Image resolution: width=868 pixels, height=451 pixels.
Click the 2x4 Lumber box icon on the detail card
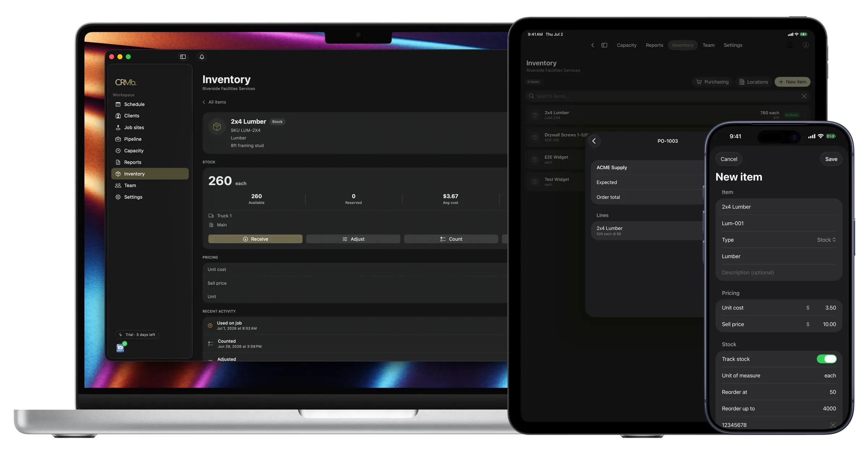coord(217,127)
